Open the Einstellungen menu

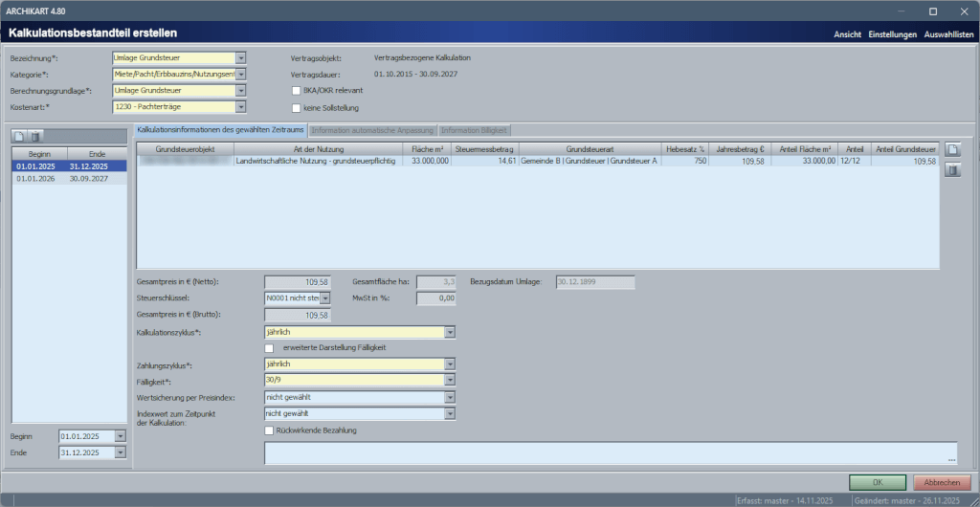(x=892, y=33)
